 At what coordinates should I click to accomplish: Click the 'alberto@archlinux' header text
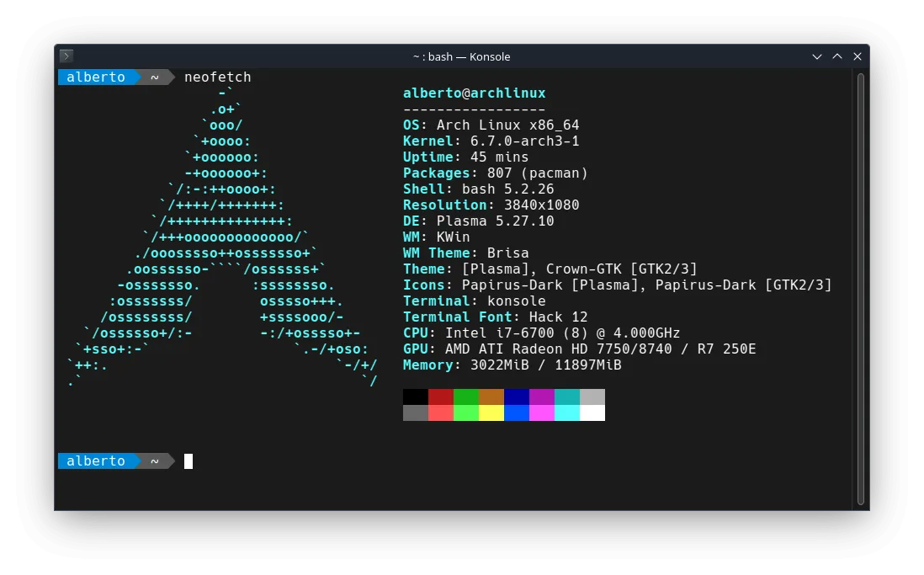(475, 93)
